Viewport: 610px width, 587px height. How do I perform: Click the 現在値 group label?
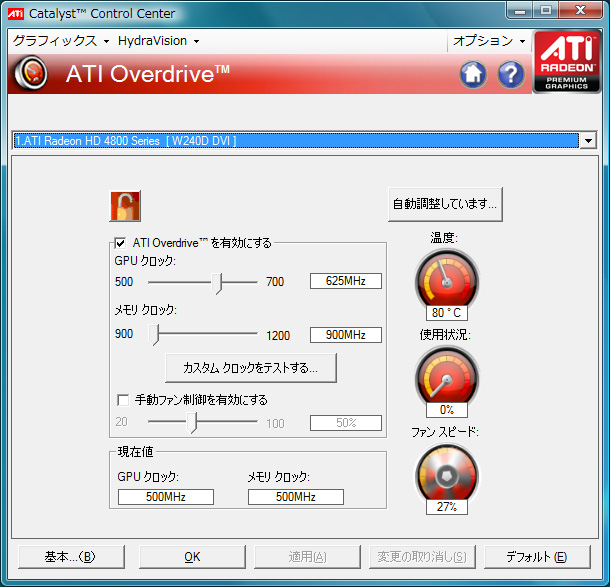point(135,452)
